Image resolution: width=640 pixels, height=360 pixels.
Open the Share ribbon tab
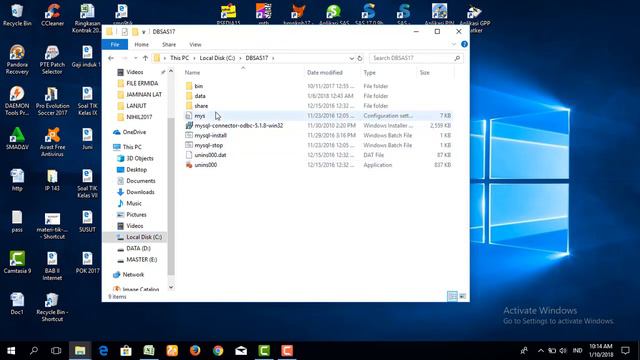169,44
